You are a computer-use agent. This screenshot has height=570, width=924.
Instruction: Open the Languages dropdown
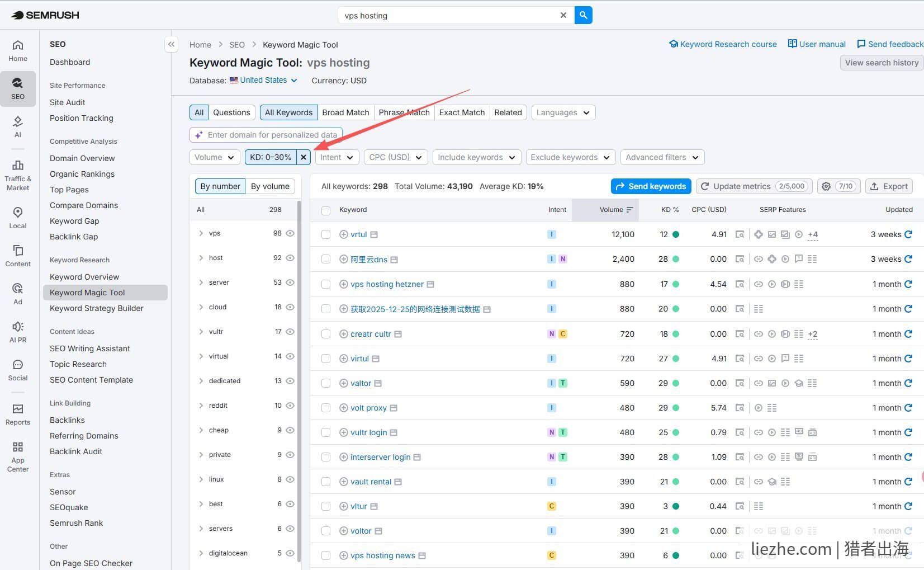tap(563, 112)
